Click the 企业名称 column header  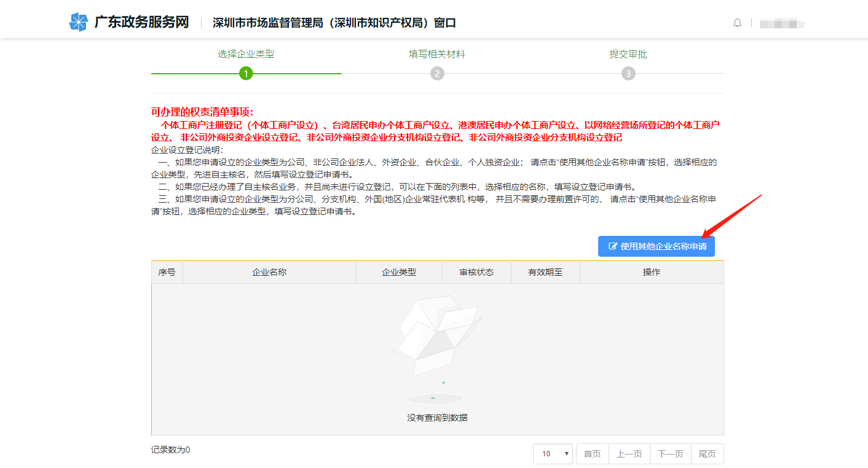point(269,271)
